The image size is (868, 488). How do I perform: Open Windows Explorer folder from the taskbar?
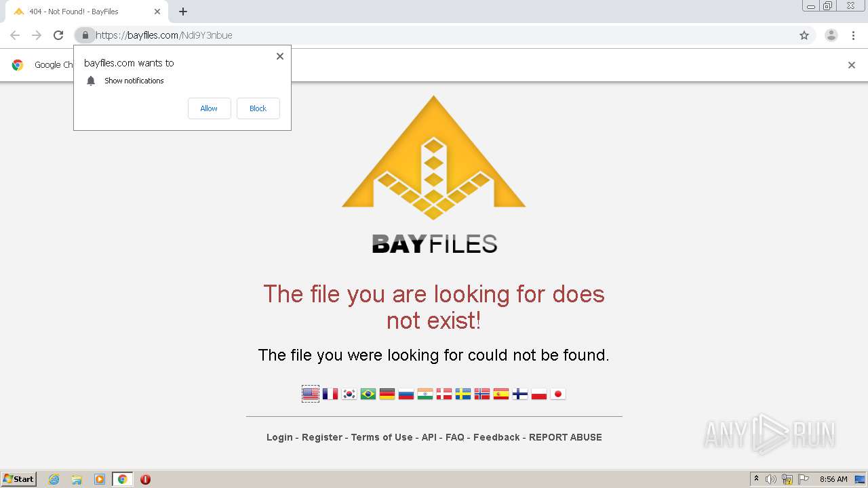pyautogui.click(x=77, y=479)
